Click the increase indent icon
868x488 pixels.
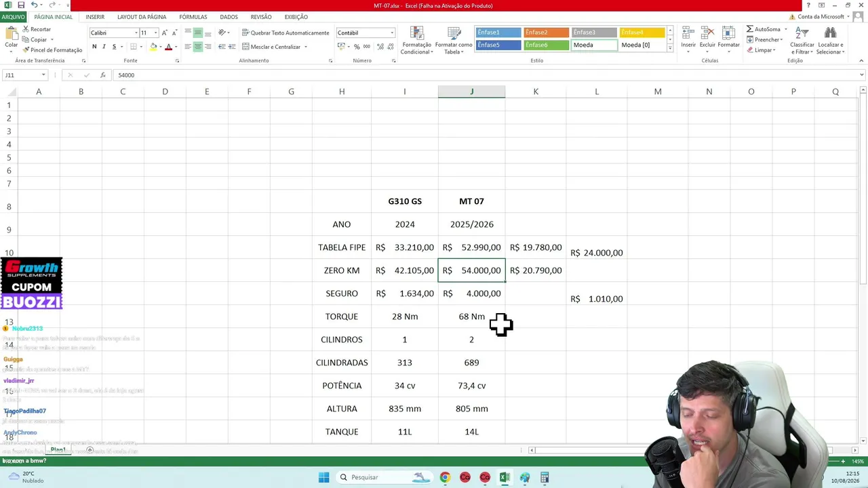coord(232,47)
